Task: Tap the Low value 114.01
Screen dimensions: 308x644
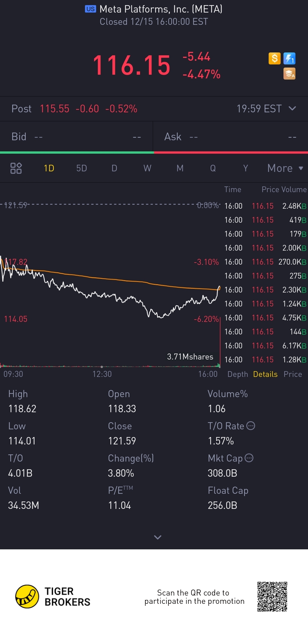Action: 22,441
